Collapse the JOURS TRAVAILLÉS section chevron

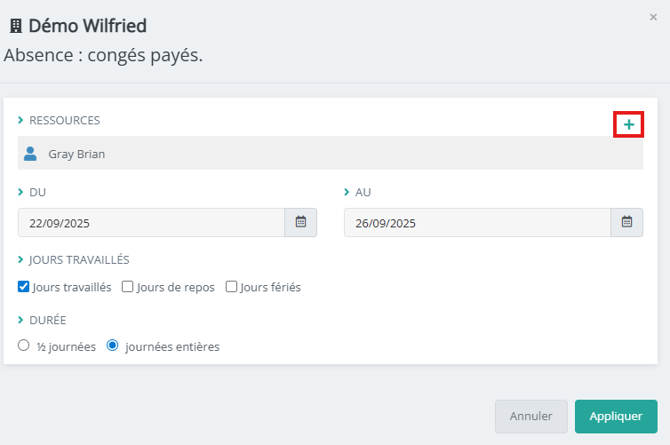21,260
